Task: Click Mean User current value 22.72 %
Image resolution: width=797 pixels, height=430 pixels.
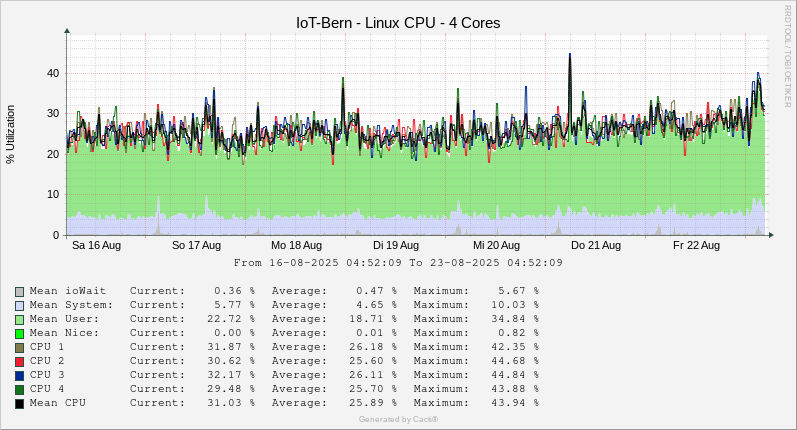Action: [231, 319]
